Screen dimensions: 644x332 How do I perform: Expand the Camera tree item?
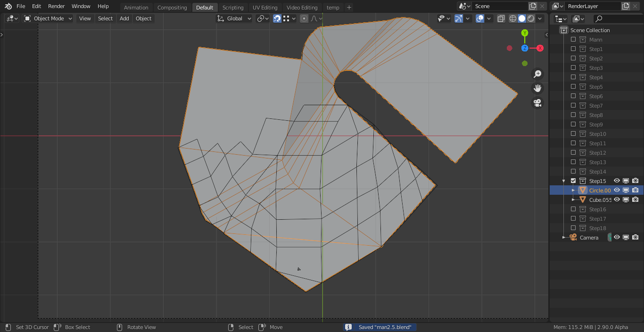(x=564, y=237)
